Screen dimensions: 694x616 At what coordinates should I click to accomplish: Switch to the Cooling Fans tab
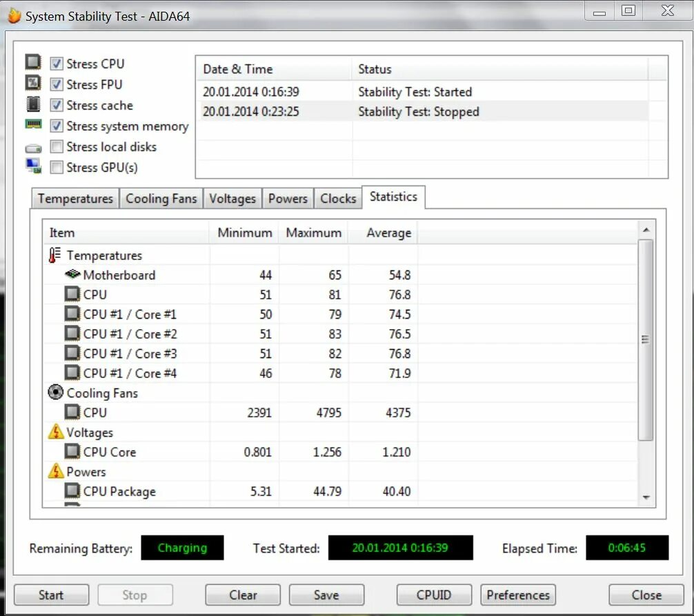(161, 198)
